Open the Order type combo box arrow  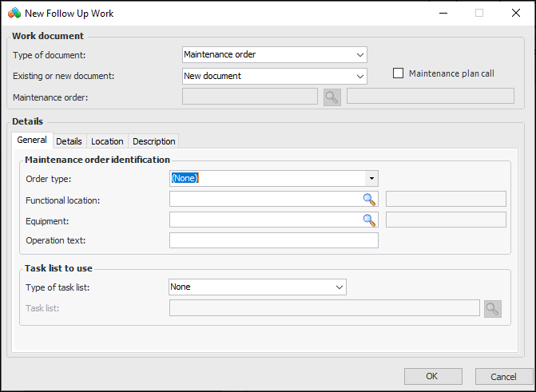(x=371, y=178)
